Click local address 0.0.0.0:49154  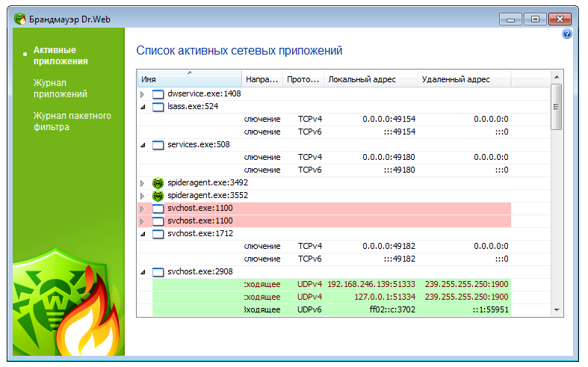click(x=389, y=119)
